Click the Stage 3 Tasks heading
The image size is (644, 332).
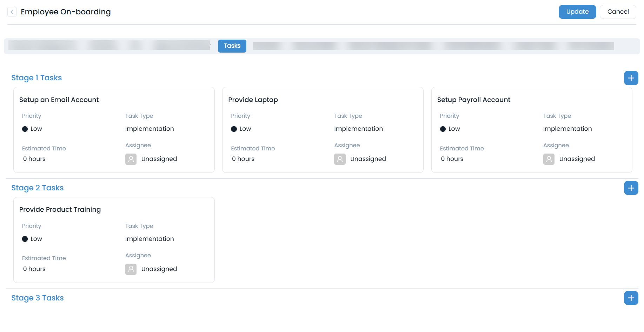point(38,298)
